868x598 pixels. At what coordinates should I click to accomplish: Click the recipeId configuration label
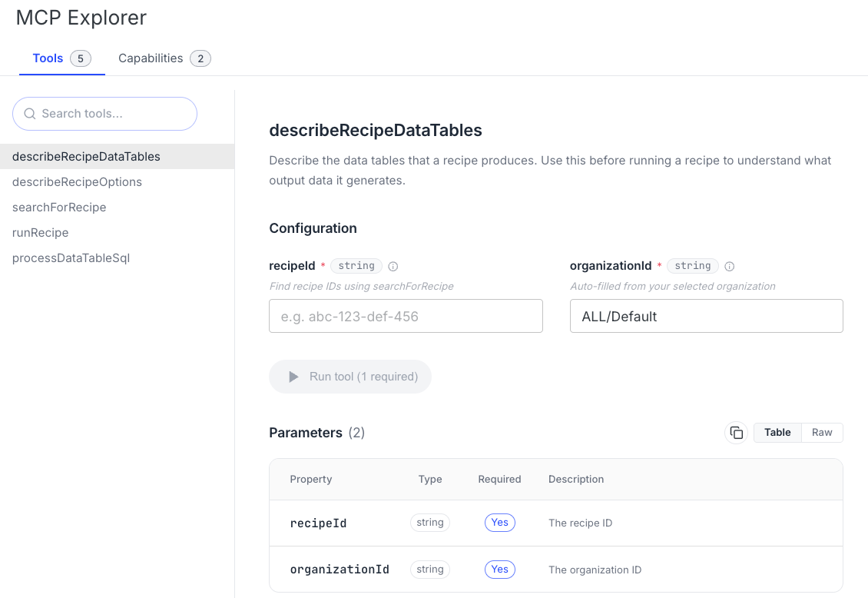click(x=293, y=266)
